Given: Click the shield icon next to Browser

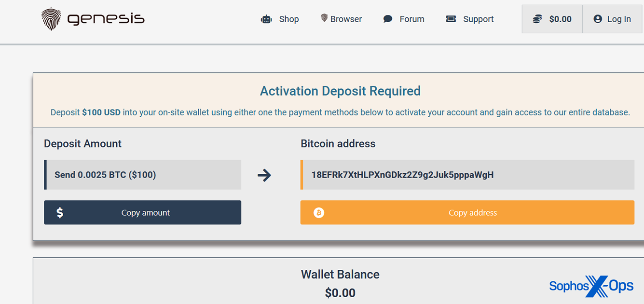Looking at the screenshot, I should coord(324,18).
